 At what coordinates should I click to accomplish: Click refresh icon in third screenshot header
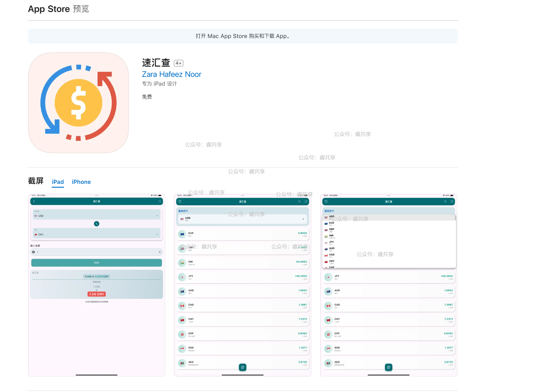452,202
